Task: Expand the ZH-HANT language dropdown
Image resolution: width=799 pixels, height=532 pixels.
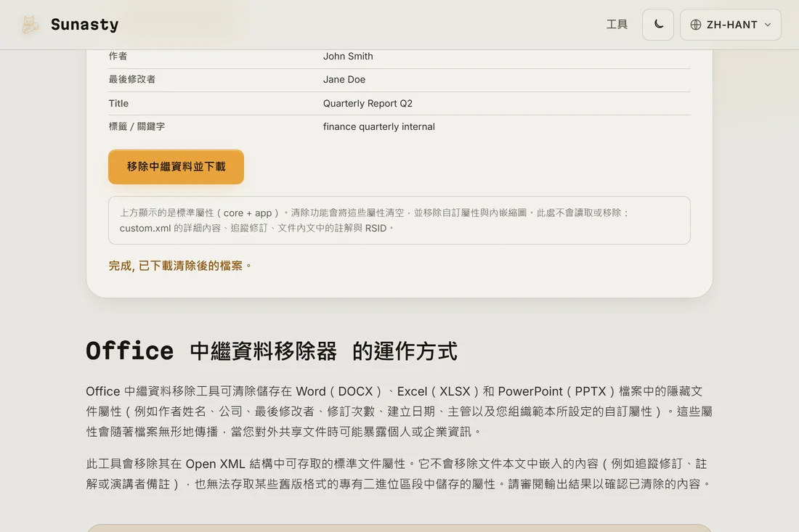Action: pos(730,25)
